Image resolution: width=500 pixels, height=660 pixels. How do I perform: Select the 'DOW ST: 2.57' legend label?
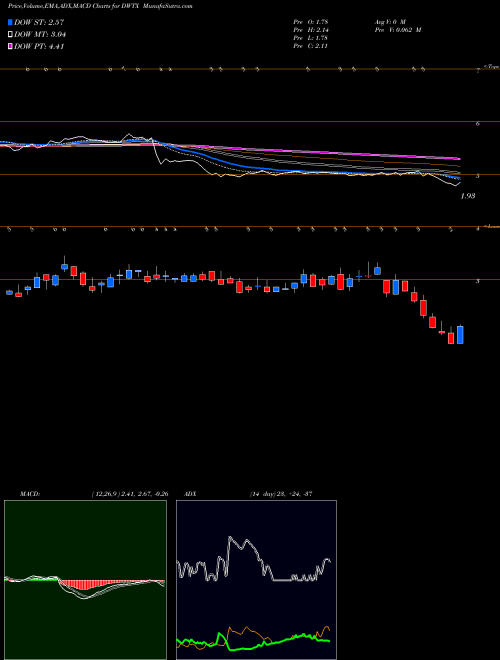point(39,22)
